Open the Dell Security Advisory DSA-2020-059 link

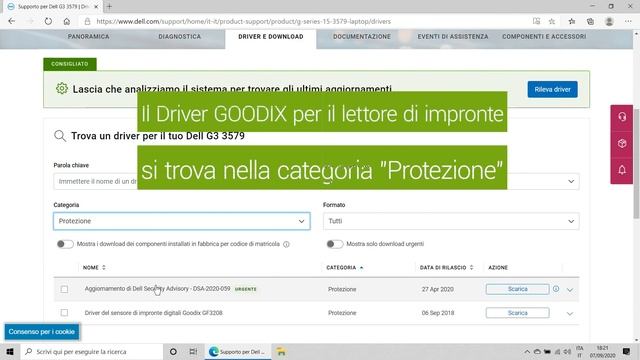(x=157, y=289)
